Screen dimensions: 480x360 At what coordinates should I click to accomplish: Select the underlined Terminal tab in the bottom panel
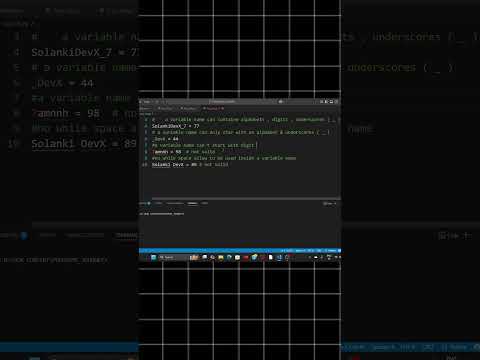(192, 203)
